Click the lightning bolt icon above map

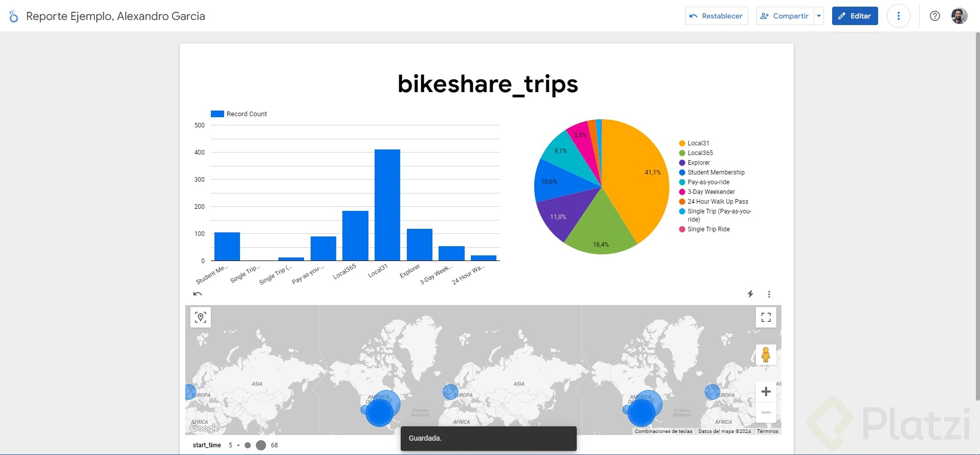(x=750, y=294)
